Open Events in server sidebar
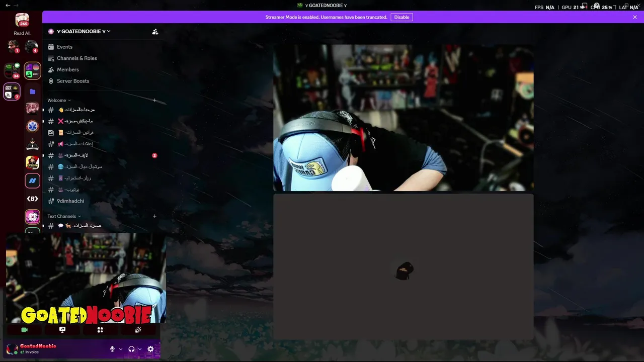 (64, 47)
